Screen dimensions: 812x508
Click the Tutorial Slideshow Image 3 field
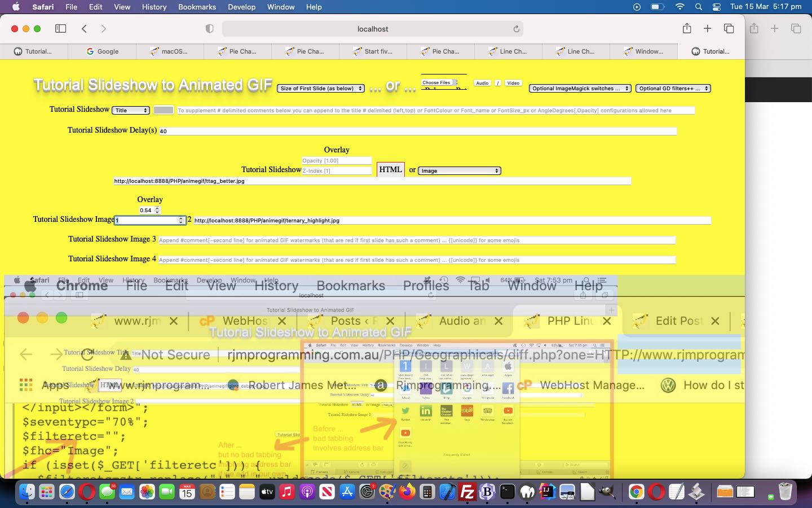[417, 240]
